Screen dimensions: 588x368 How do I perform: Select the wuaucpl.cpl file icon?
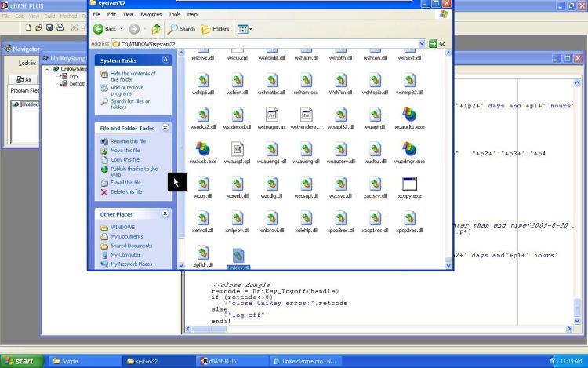point(238,149)
